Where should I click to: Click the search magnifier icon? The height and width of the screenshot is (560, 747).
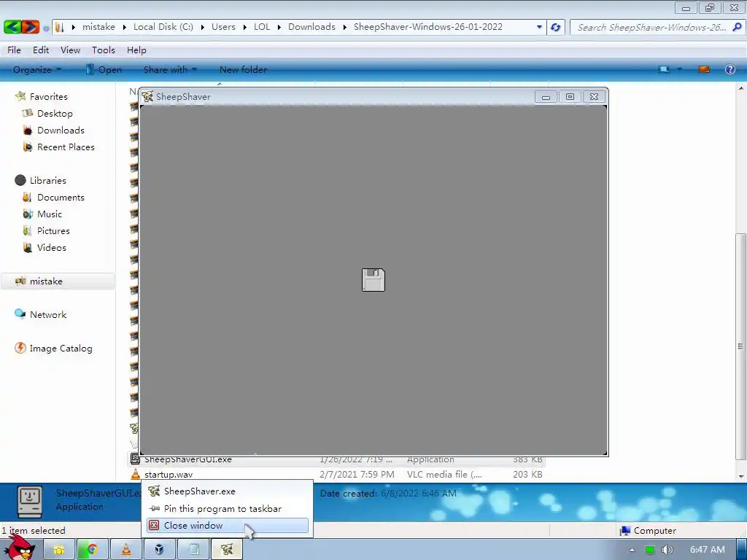pyautogui.click(x=737, y=27)
